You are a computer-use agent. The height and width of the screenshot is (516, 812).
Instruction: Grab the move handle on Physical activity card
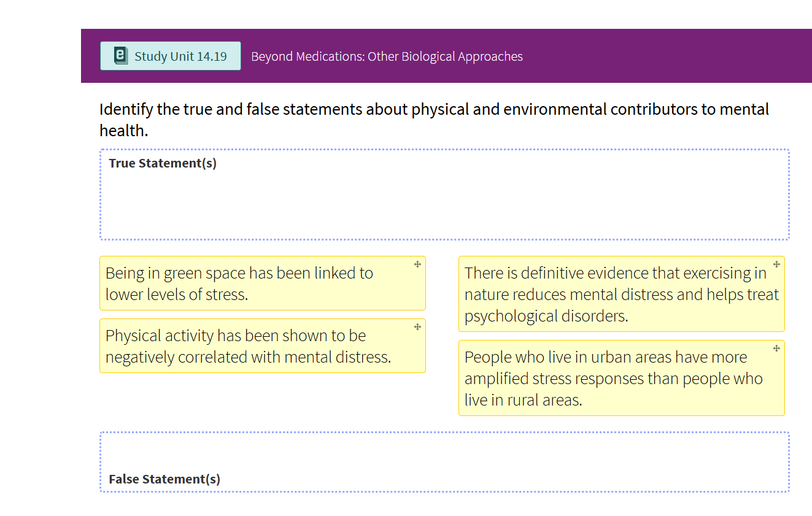point(417,327)
